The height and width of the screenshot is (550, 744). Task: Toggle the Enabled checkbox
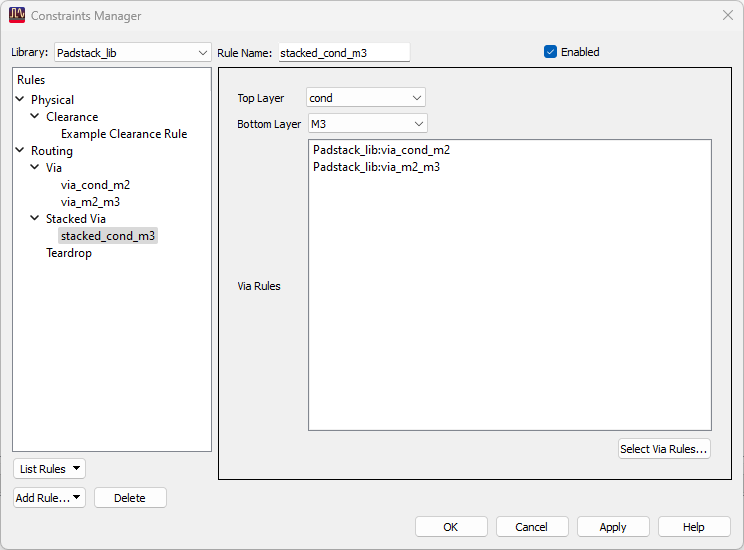click(x=550, y=52)
